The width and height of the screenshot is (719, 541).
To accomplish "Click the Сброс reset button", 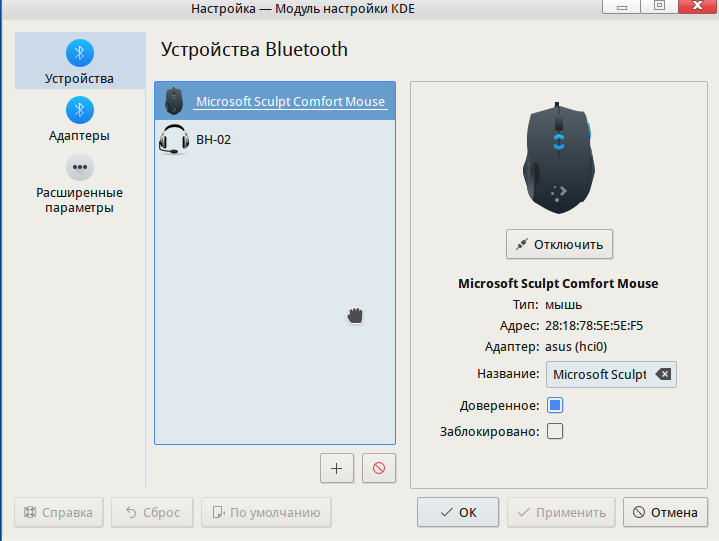I will coord(152,512).
